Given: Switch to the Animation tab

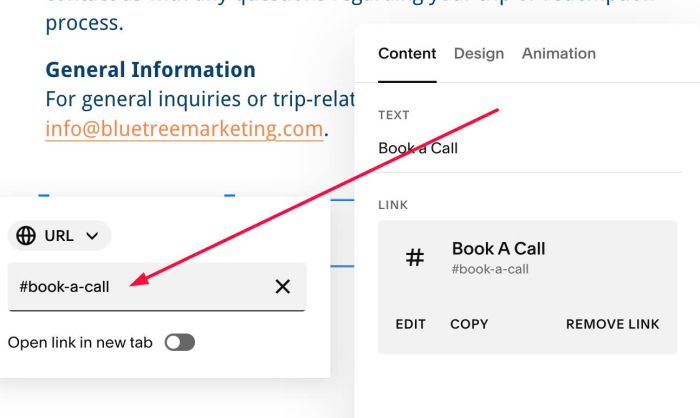Looking at the screenshot, I should 559,54.
